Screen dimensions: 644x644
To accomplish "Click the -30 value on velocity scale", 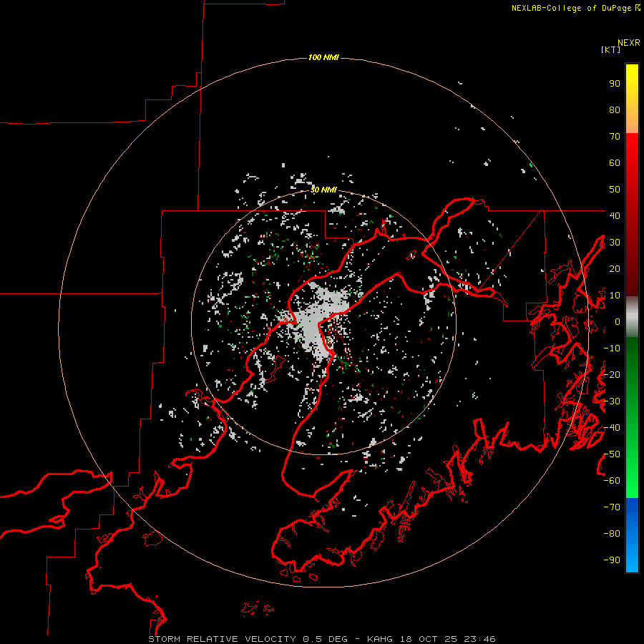I will 612,401.
